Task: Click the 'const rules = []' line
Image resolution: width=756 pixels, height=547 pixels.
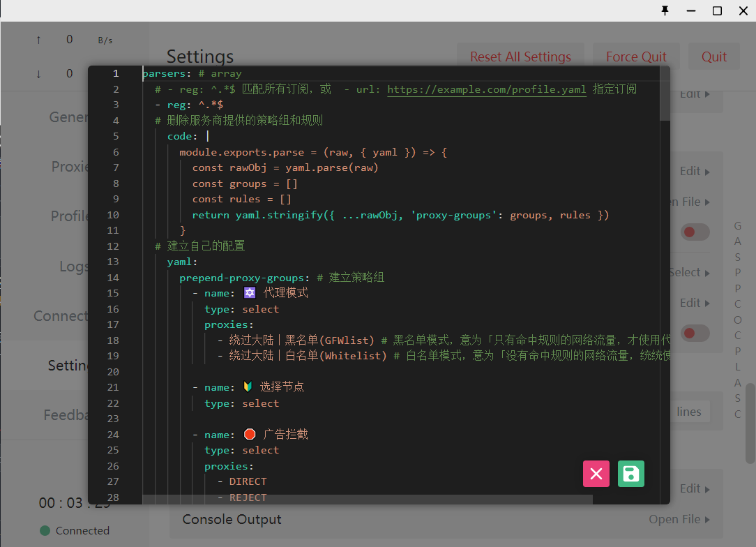Action: [241, 200]
